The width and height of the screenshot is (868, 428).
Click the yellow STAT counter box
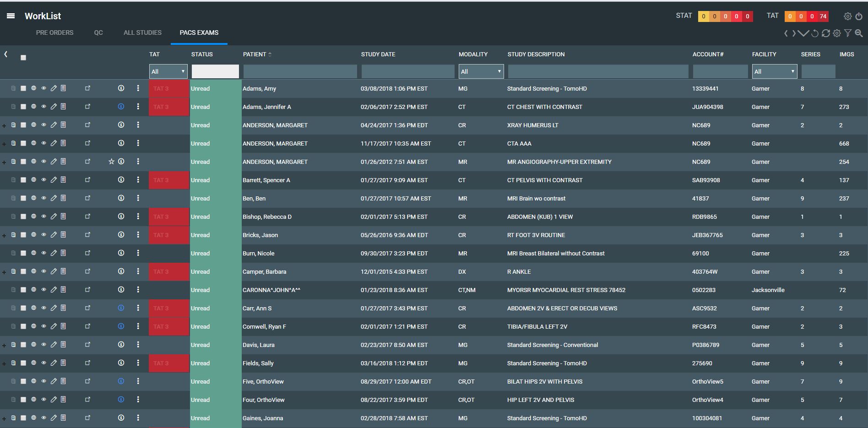coord(704,16)
